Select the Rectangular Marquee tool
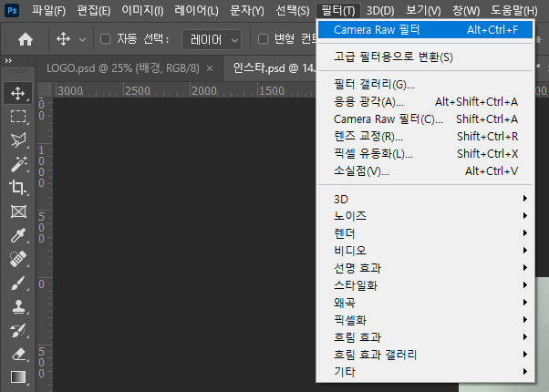The height and width of the screenshot is (392, 549). point(18,117)
